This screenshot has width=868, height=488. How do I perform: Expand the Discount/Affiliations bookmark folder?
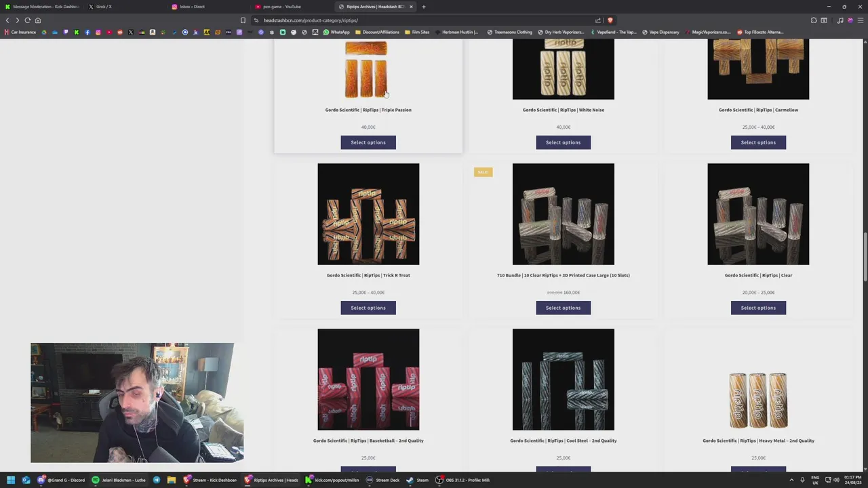[x=377, y=32]
